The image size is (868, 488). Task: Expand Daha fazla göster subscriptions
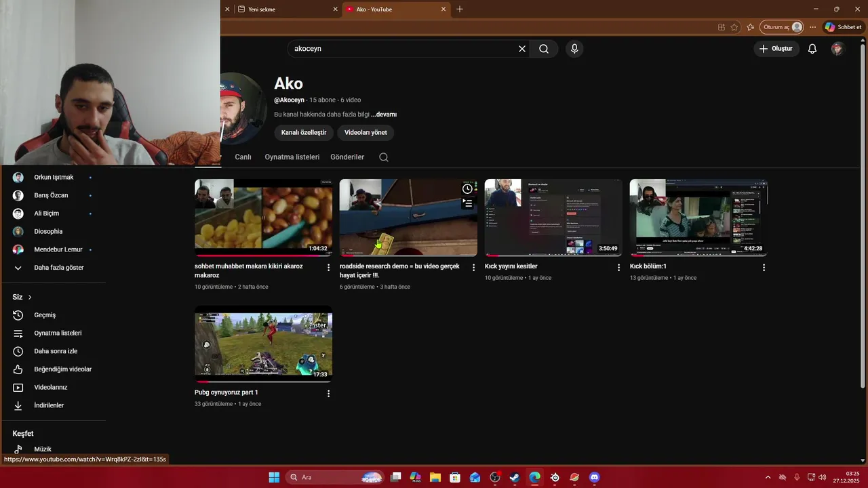click(58, 268)
